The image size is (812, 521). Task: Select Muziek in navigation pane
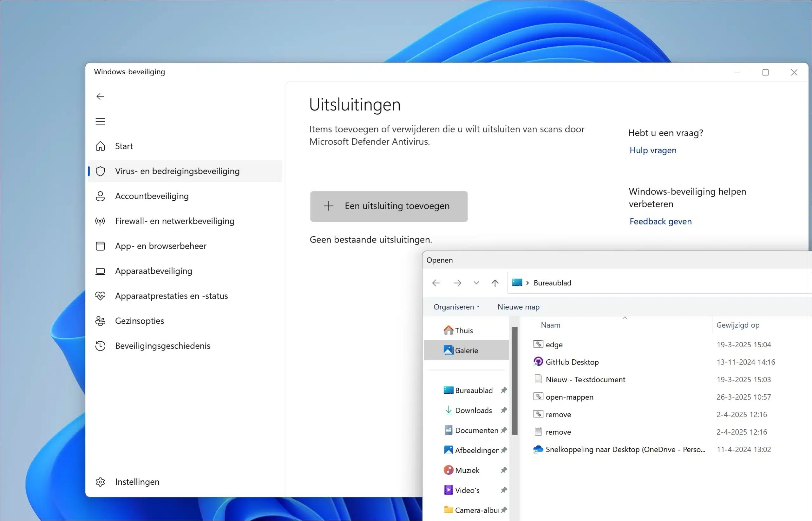point(466,470)
